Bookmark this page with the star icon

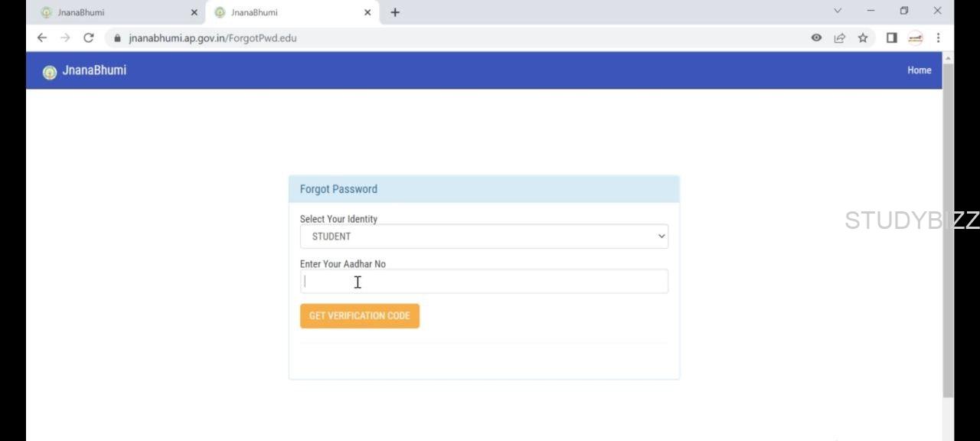(863, 38)
